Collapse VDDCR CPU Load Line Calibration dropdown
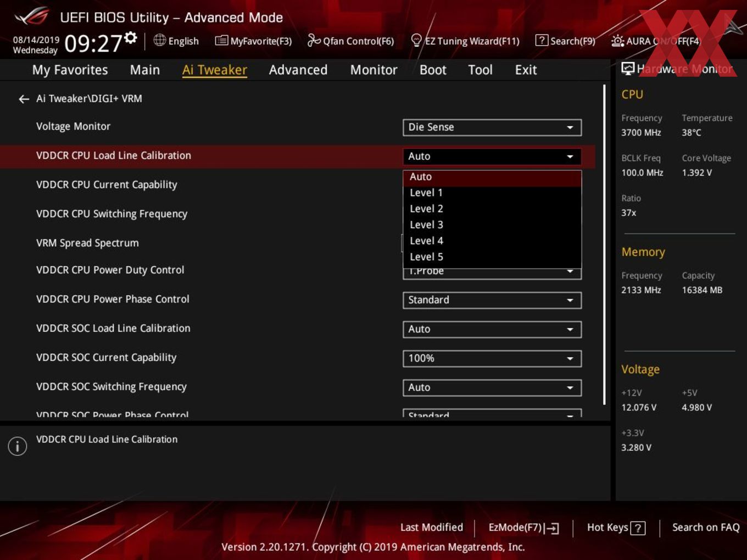 492,156
